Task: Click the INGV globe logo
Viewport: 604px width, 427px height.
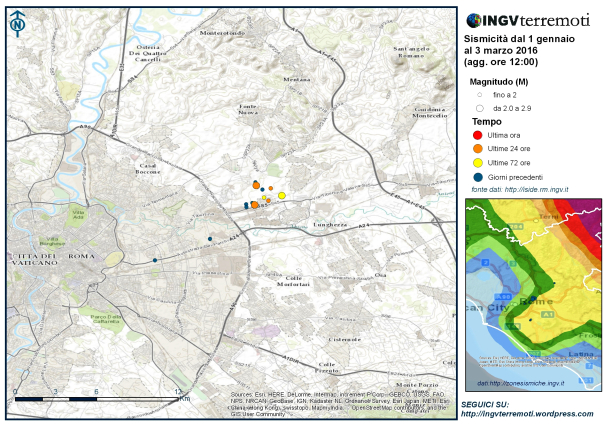Action: tap(474, 20)
